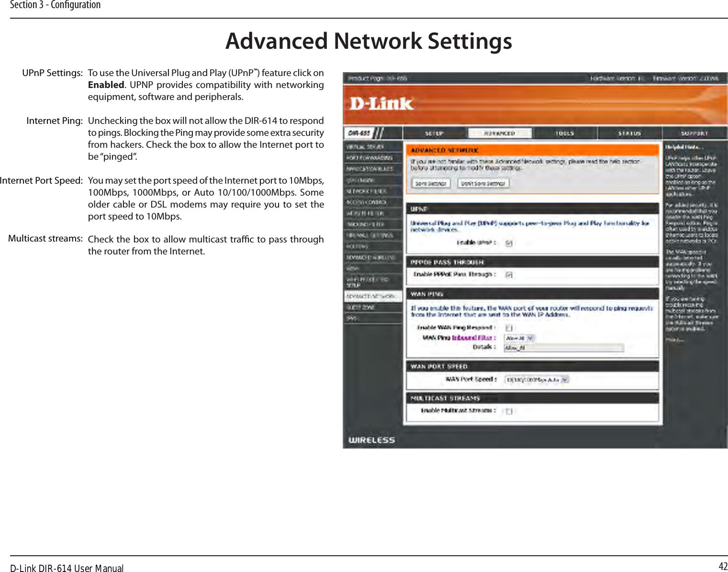
Task: Click the Don't Save Settings button
Action: tap(483, 183)
